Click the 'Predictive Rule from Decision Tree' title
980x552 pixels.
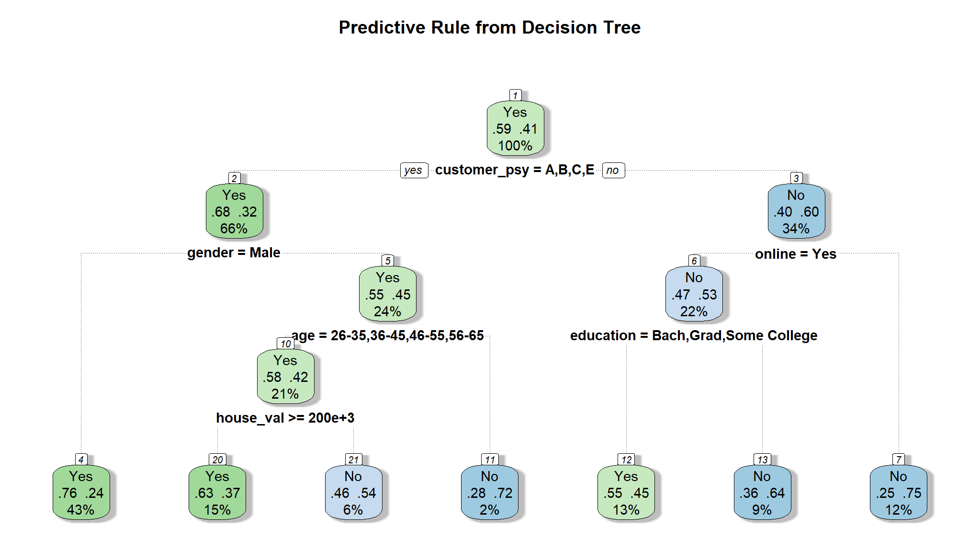489,27
